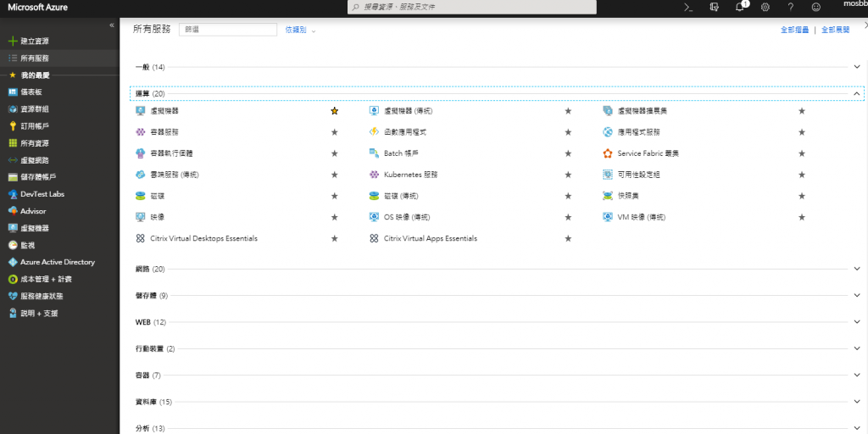Unfavorite 虛擬機器 using its gold star
Screen dimensions: 868x434
coord(334,111)
